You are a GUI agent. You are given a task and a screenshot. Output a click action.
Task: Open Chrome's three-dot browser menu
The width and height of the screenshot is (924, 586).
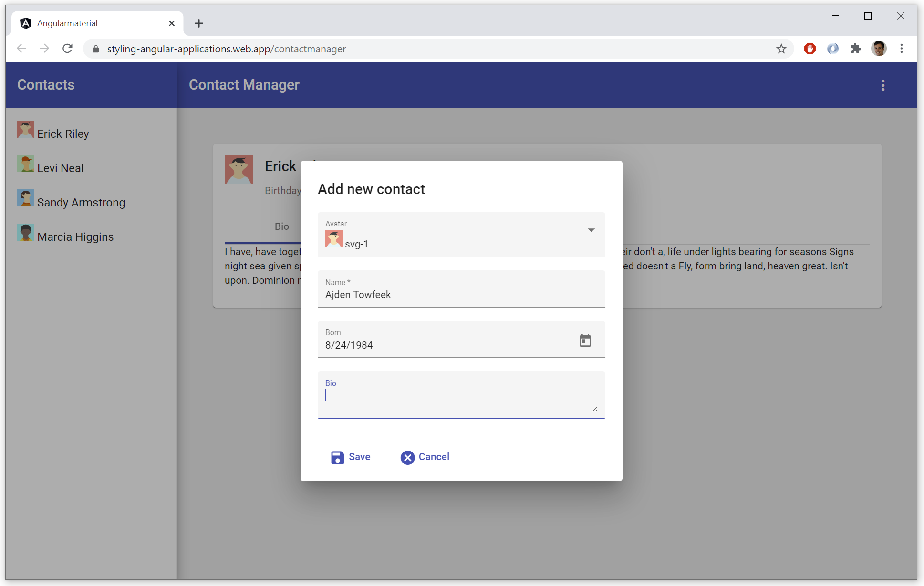coord(901,49)
